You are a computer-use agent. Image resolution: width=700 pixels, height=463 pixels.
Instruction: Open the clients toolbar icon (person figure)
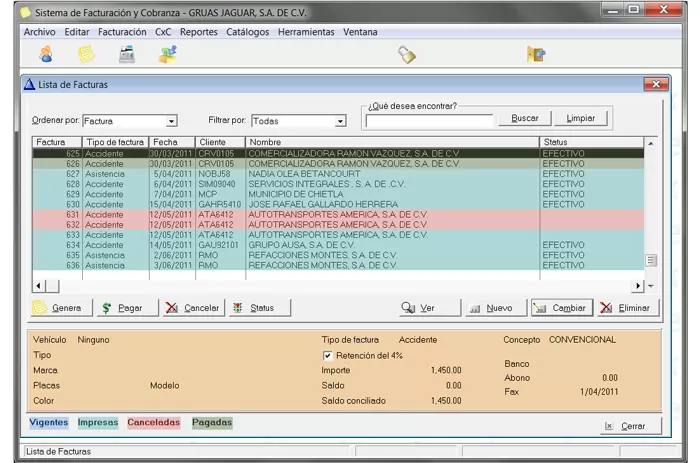pos(46,54)
